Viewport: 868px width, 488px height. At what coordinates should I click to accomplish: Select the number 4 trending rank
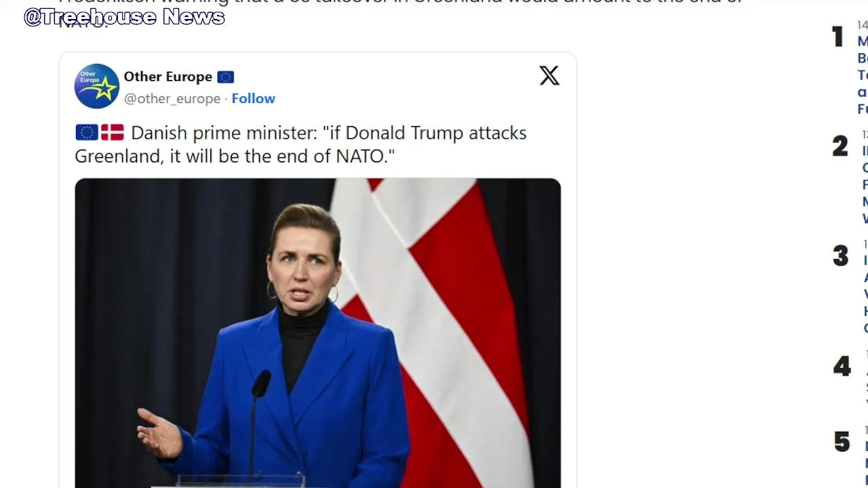click(x=842, y=367)
